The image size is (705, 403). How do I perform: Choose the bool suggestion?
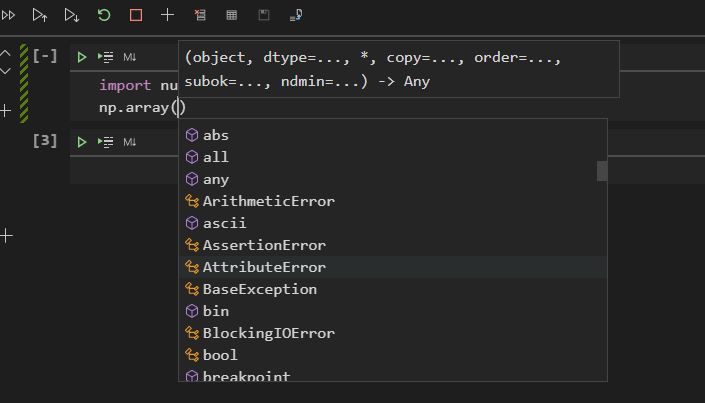[x=393, y=355]
